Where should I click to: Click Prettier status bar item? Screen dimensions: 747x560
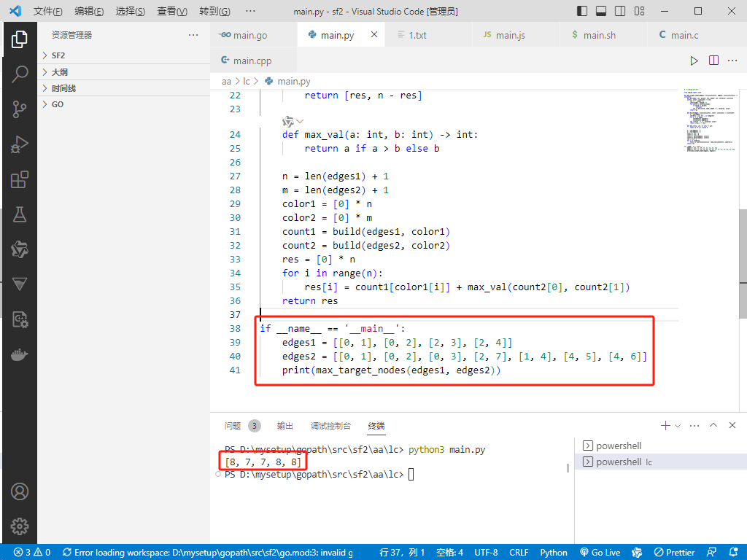pos(675,553)
